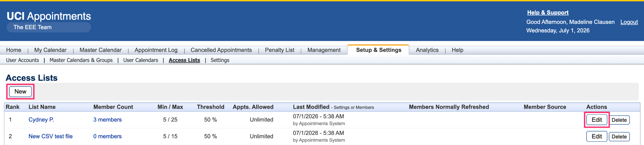Click the Member Source column header
Image resolution: width=644 pixels, height=145 pixels.
pos(545,107)
